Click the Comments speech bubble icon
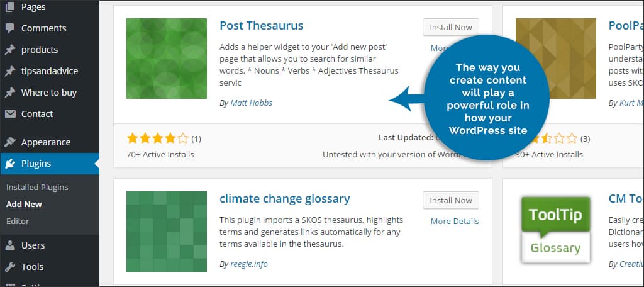Viewport: 644px width, 287px height. (x=10, y=28)
